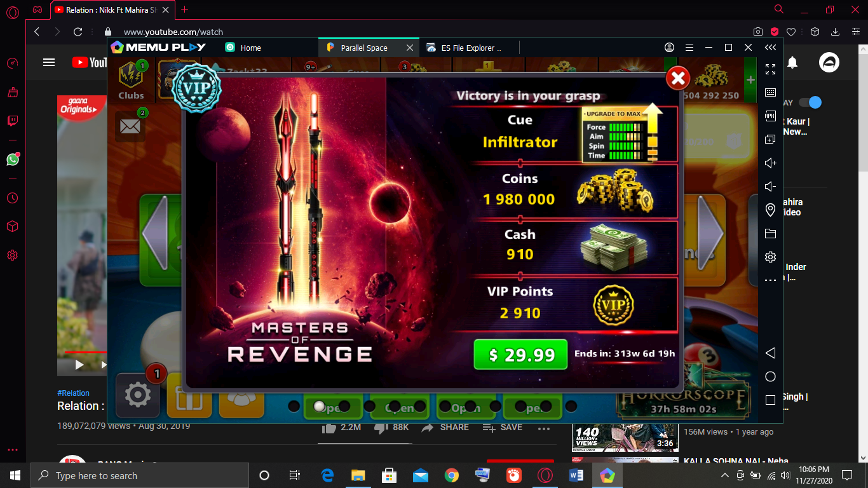Image resolution: width=868 pixels, height=488 pixels.
Task: Click the YouTube SHARE button
Action: [445, 428]
